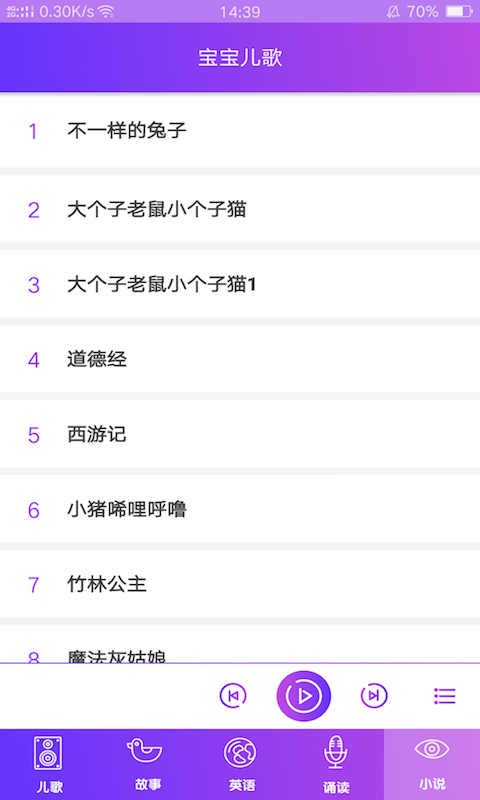This screenshot has width=480, height=800.
Task: Open the playlist list icon
Action: point(445,696)
